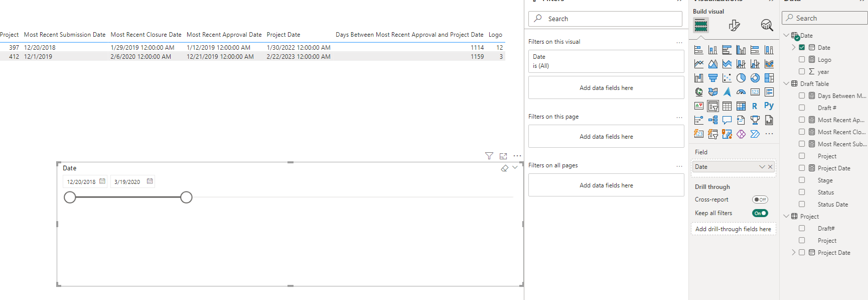868x300 pixels.
Task: Open the Date field well dropdown
Action: pyautogui.click(x=762, y=167)
